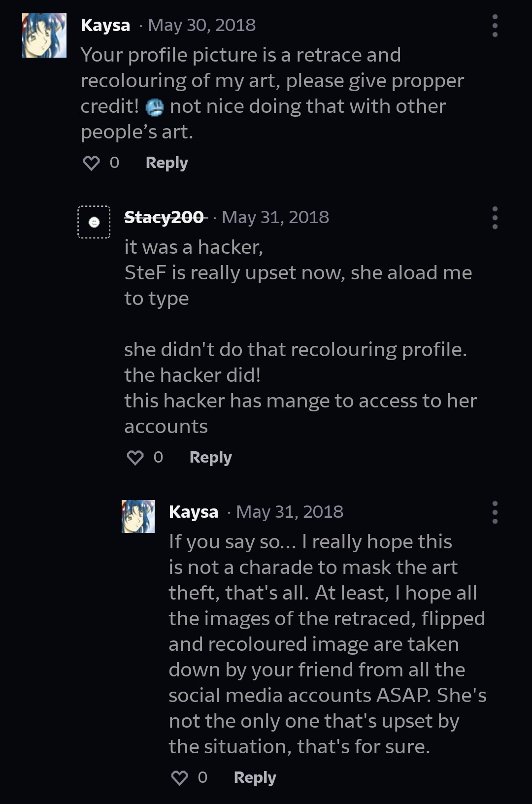This screenshot has width=532, height=804.
Task: Open more options for Kaysa's May 30 comment
Action: coord(495,26)
